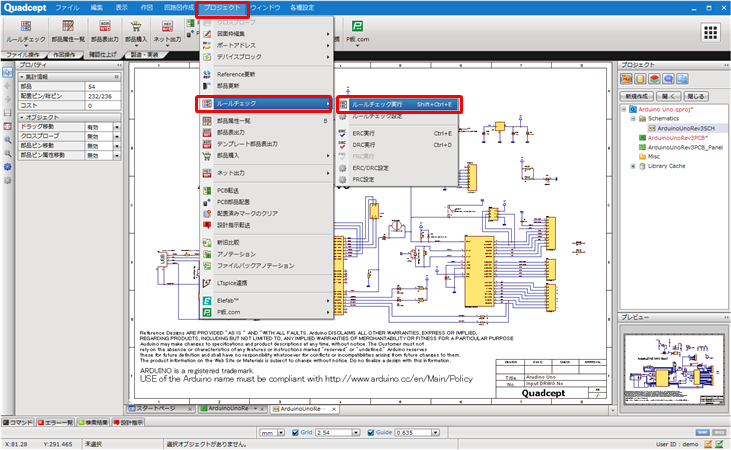Switch to the 作図操作 ribbon tab
This screenshot has width=731, height=450.
[x=64, y=55]
